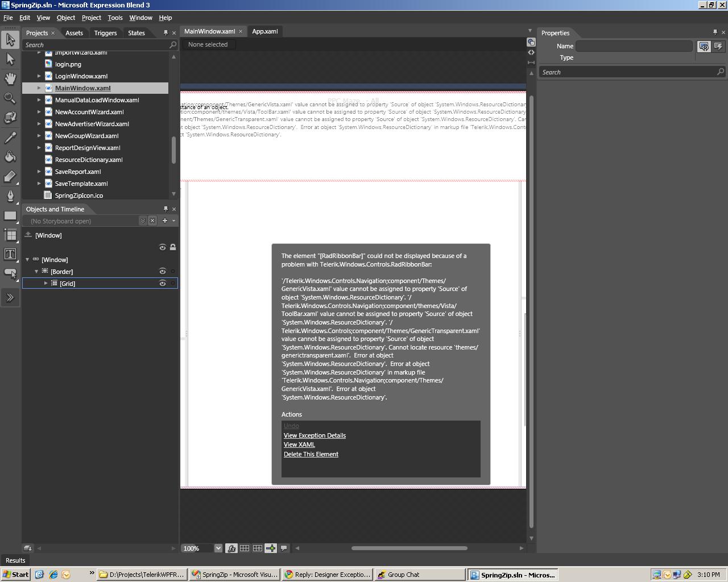Close the MainWindow.xaml document tab
This screenshot has height=582, width=728.
pos(241,31)
